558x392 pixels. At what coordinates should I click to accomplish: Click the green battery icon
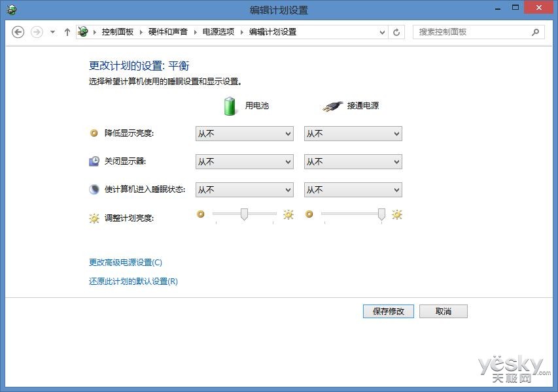coord(230,106)
